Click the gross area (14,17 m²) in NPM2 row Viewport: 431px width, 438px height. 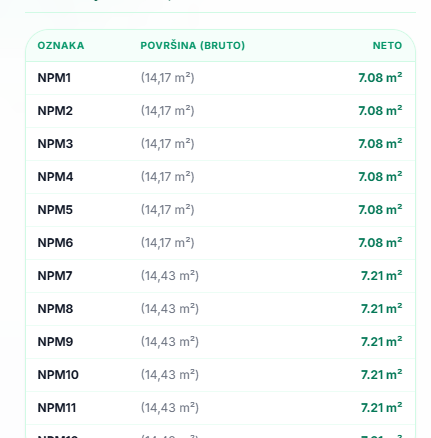pos(167,111)
